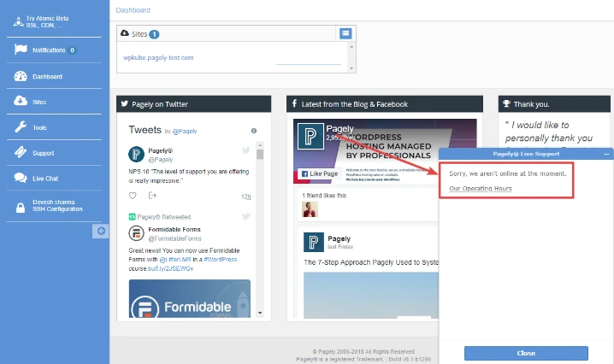Open Sites cloud icon in sidebar

pyautogui.click(x=21, y=102)
